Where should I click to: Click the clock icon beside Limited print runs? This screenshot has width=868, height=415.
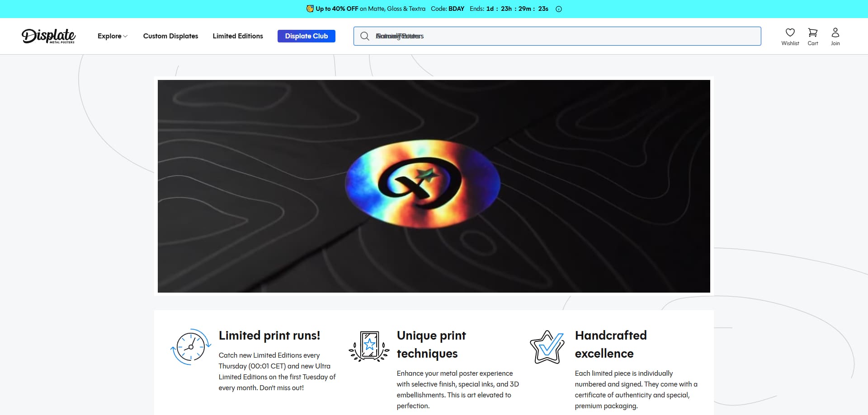[191, 347]
